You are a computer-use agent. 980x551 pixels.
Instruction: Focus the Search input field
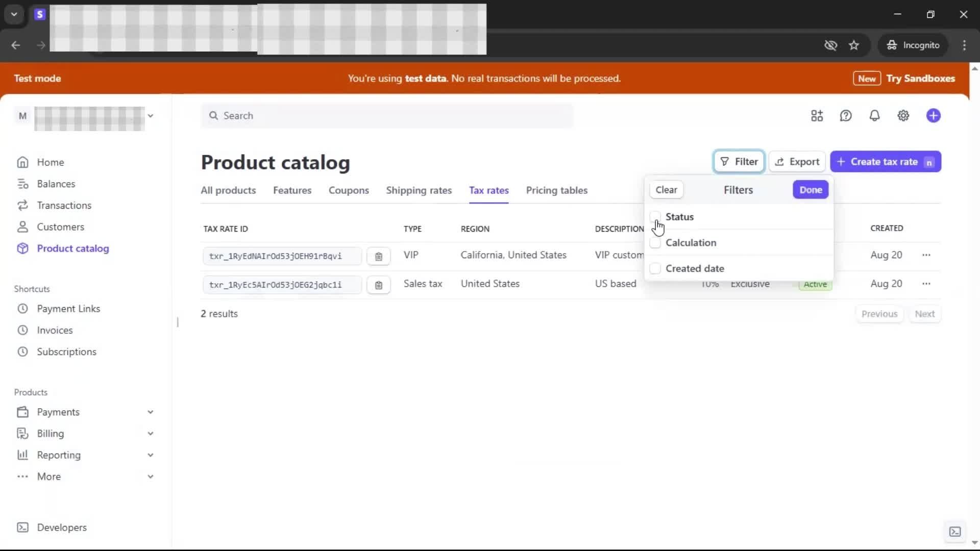pyautogui.click(x=387, y=116)
